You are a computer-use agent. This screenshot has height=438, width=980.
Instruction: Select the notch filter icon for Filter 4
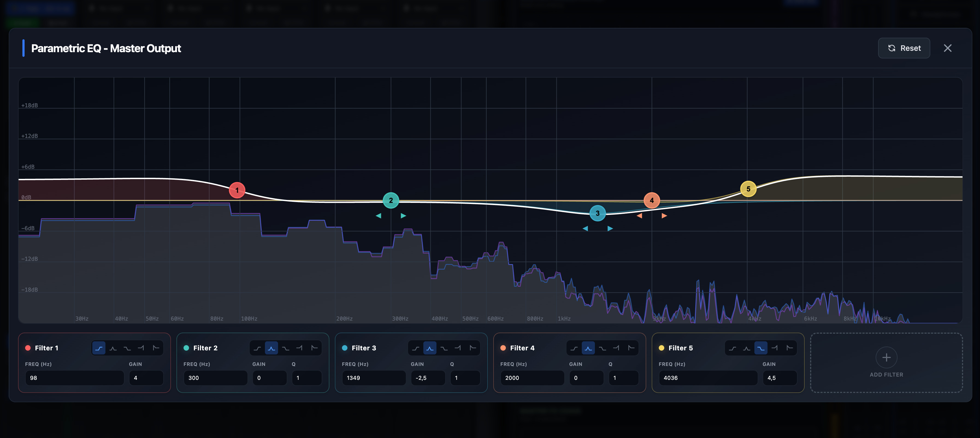pos(617,348)
